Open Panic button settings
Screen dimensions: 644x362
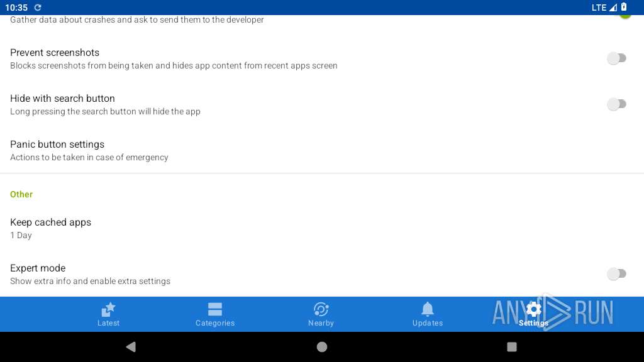[322, 151]
